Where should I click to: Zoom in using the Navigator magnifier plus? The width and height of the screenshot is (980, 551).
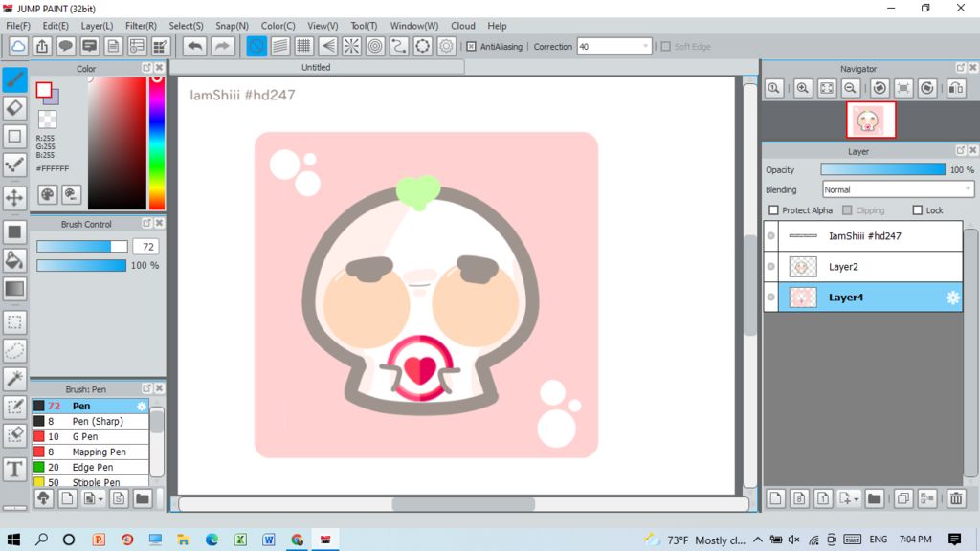(803, 88)
